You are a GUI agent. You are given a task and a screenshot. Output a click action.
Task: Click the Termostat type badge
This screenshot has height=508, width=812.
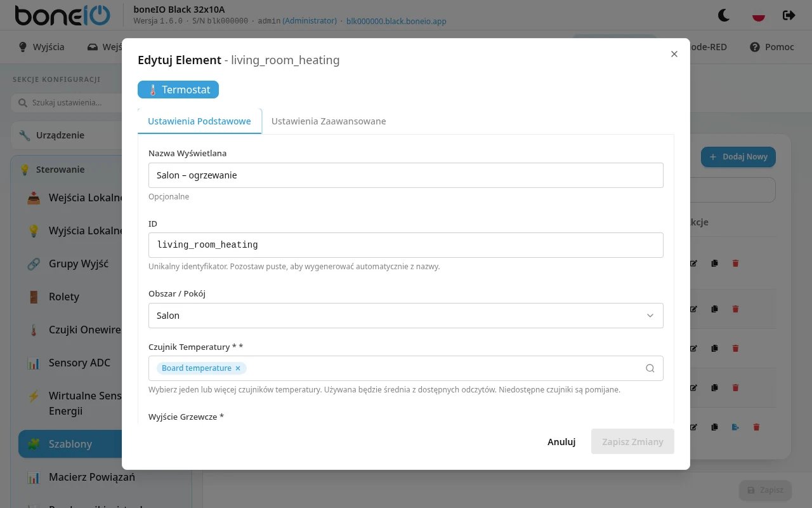pos(178,90)
